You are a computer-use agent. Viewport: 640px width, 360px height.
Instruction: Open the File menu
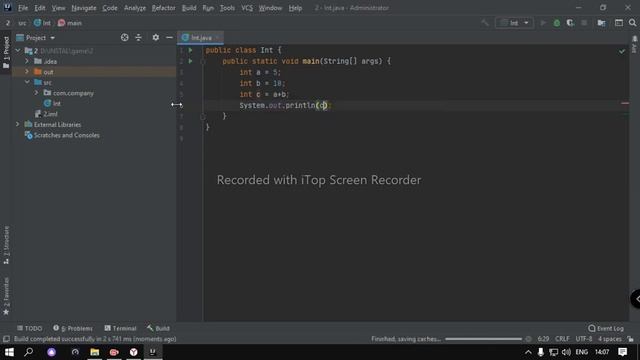coord(23,8)
